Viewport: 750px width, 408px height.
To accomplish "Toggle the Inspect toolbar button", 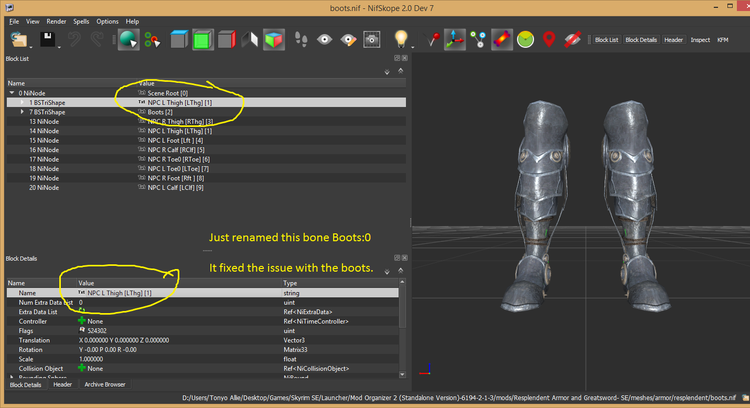I will [x=700, y=40].
